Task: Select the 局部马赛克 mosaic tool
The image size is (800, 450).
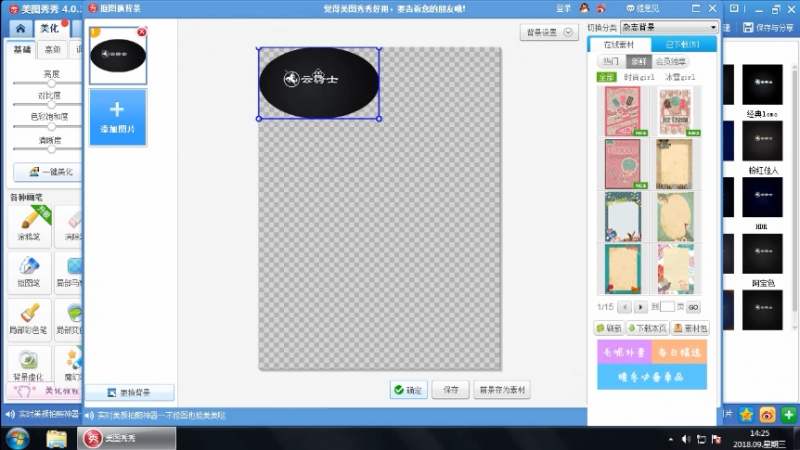Action: click(69, 272)
